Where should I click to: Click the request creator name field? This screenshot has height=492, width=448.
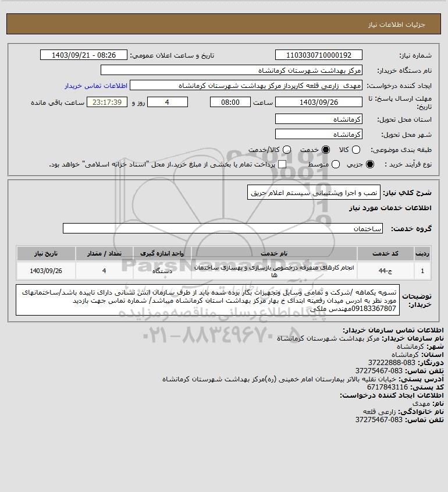pos(246,86)
